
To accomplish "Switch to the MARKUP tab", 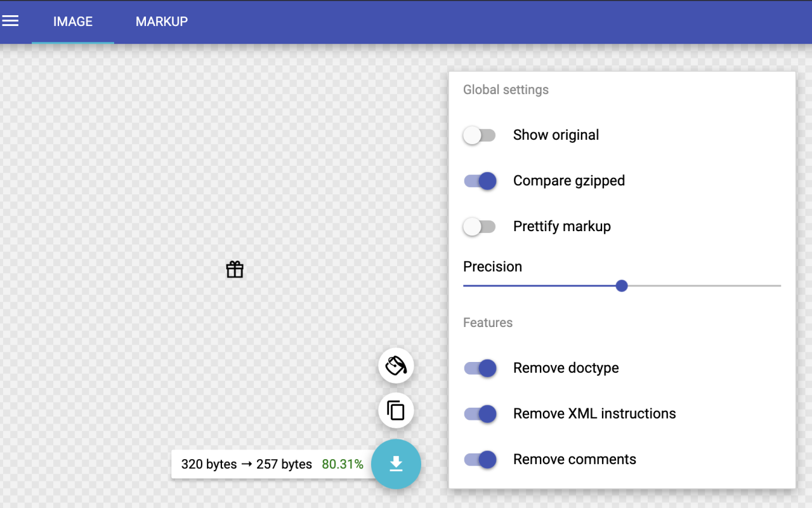I will pyautogui.click(x=162, y=22).
